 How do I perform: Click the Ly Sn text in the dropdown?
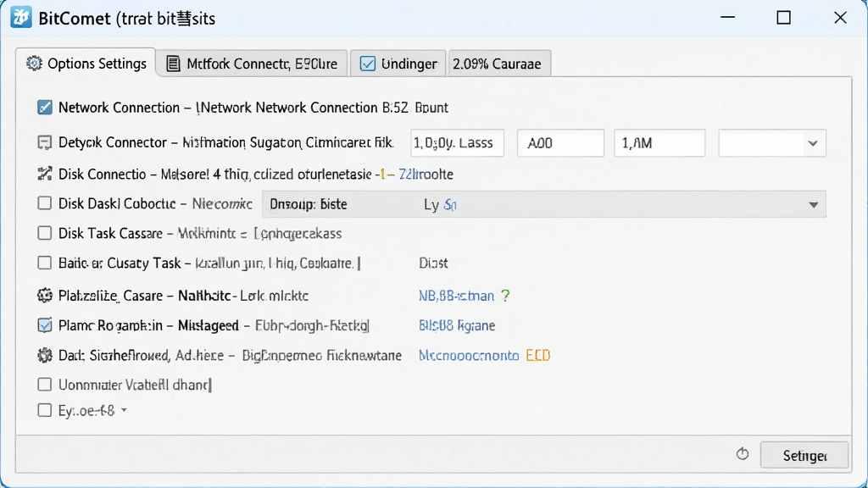click(x=440, y=205)
